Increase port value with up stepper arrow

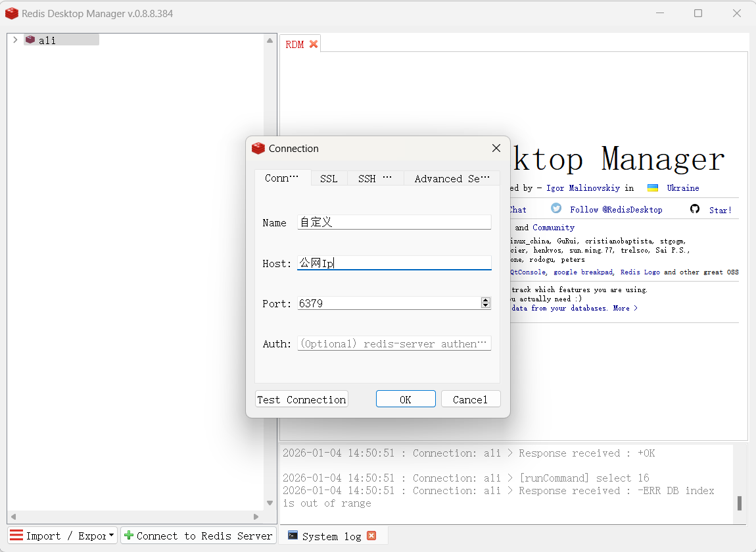486,300
